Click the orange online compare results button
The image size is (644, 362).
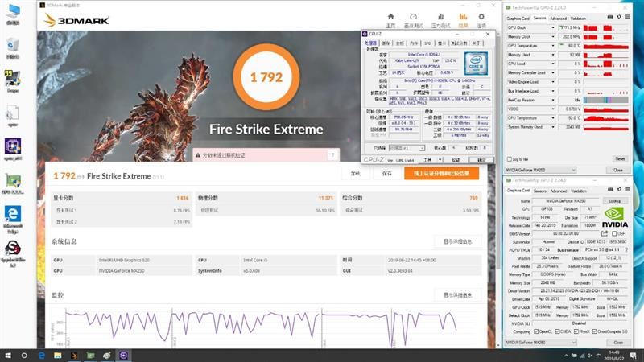pyautogui.click(x=441, y=173)
